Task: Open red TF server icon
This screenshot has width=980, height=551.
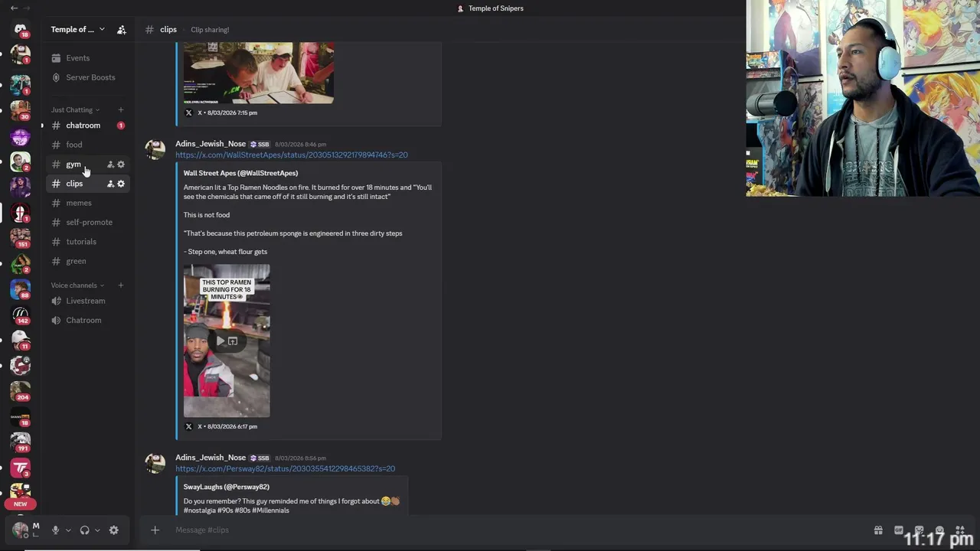Action: 20,468
